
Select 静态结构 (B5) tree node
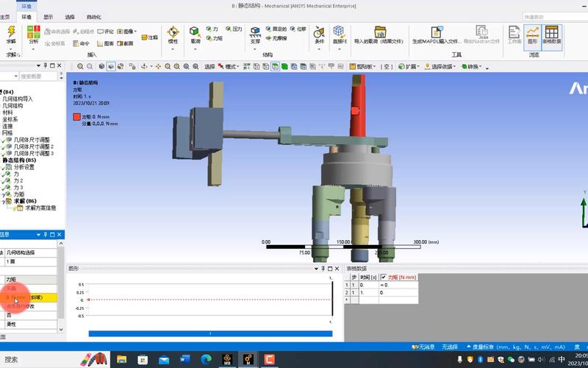[19, 160]
